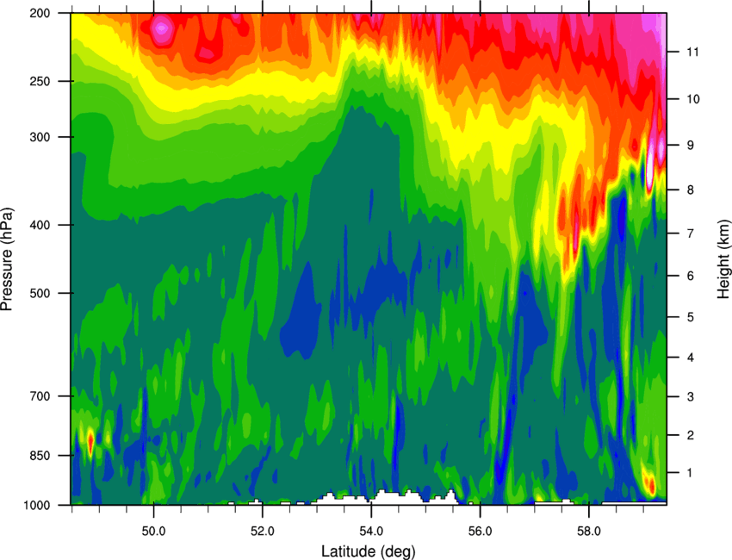The image size is (732, 560).
Task: Pick the 4 km height label
Action: (x=690, y=358)
